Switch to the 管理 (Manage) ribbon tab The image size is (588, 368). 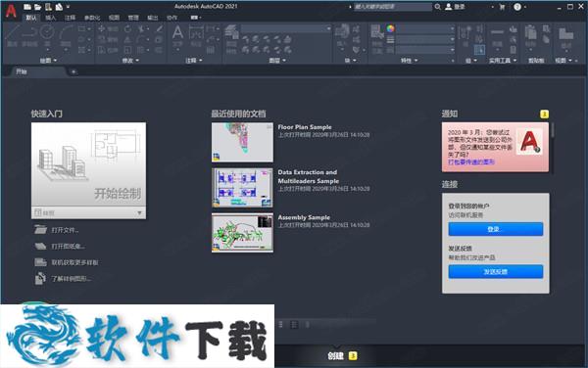(133, 18)
